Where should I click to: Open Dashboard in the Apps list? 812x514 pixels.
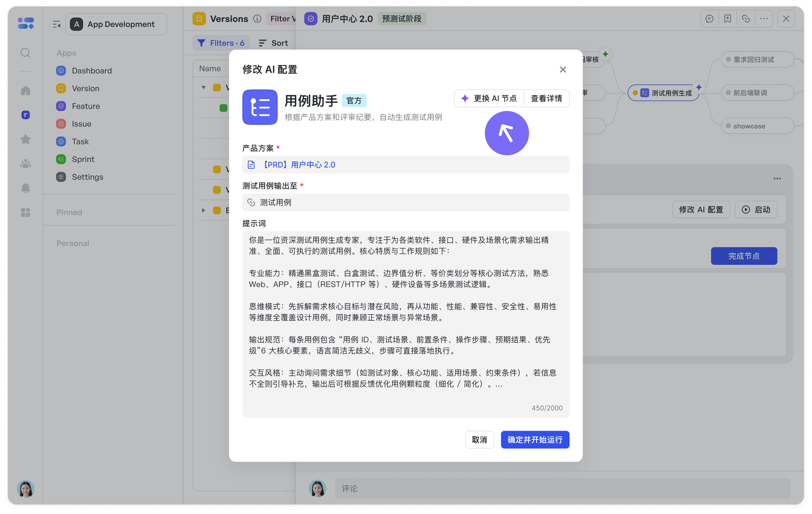coord(92,71)
